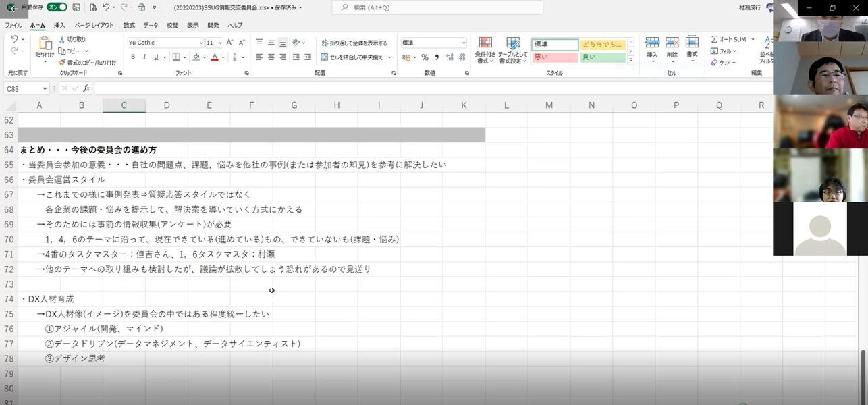Click the Borders icon
The width and height of the screenshot is (868, 405).
click(176, 57)
